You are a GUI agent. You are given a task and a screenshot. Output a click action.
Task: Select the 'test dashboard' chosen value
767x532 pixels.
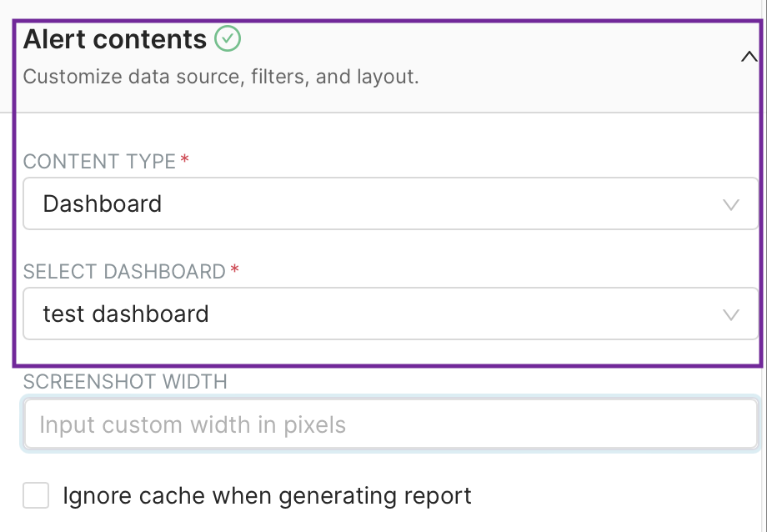pos(126,314)
